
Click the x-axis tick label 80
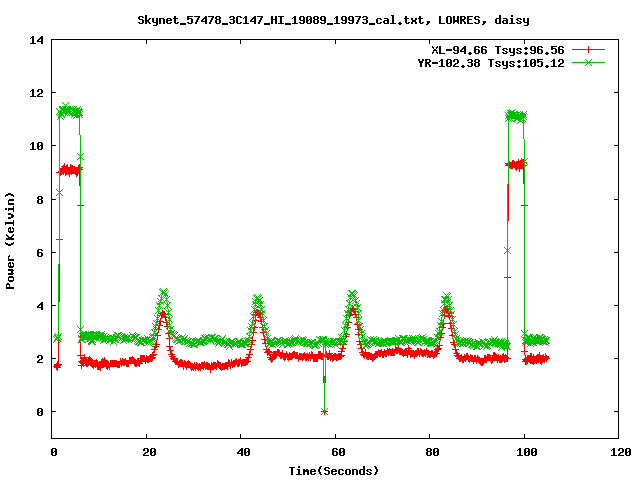coord(432,452)
